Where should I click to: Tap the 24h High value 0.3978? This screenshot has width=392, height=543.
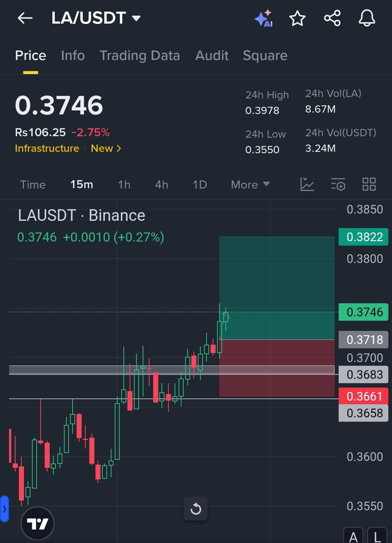coord(262,110)
